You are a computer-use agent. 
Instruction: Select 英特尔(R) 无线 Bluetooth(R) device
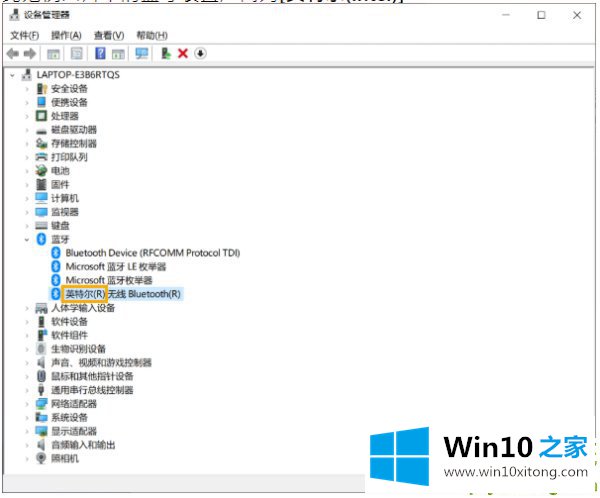[x=123, y=294]
